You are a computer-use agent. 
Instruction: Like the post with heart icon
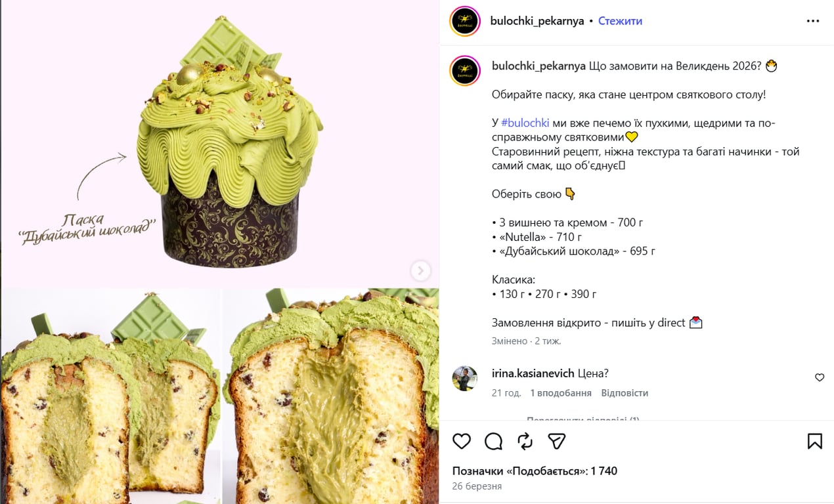pos(462,441)
